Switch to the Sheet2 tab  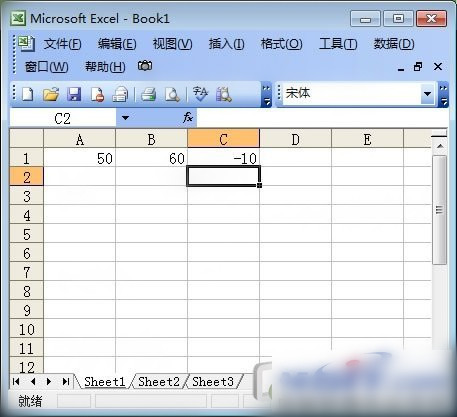pyautogui.click(x=159, y=382)
